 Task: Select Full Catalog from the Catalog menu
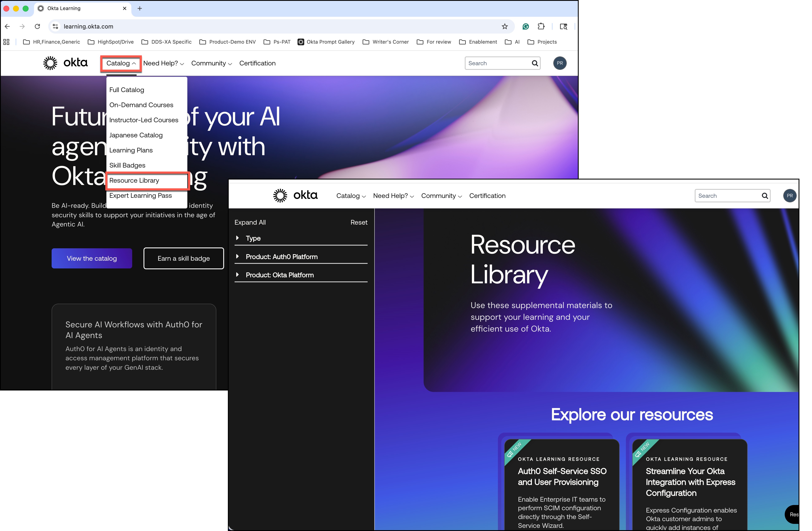[x=127, y=90]
